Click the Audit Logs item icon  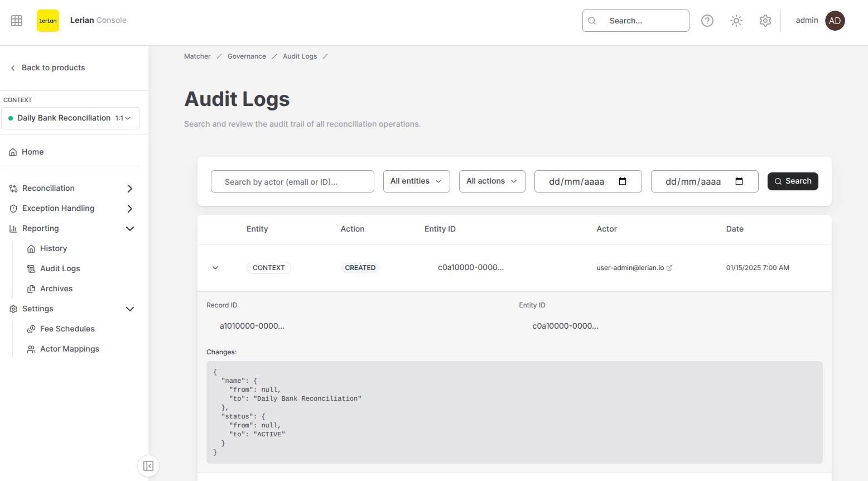[x=31, y=269]
